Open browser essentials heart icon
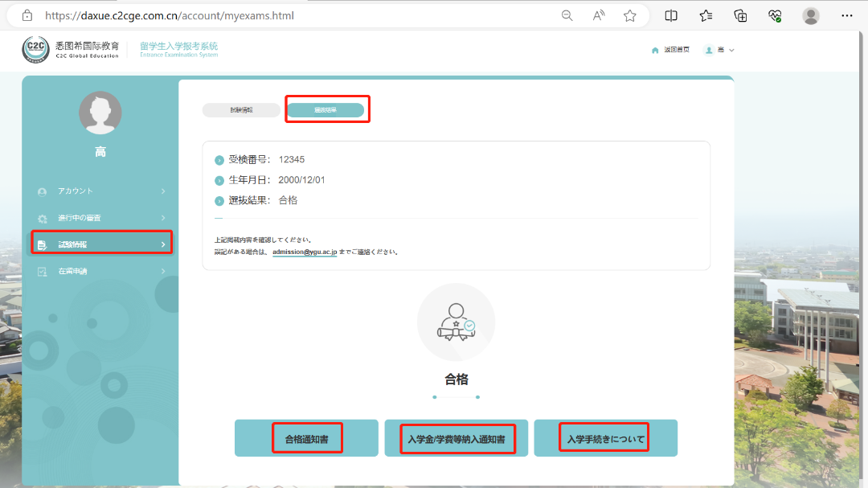The width and height of the screenshot is (868, 488). coord(775,15)
